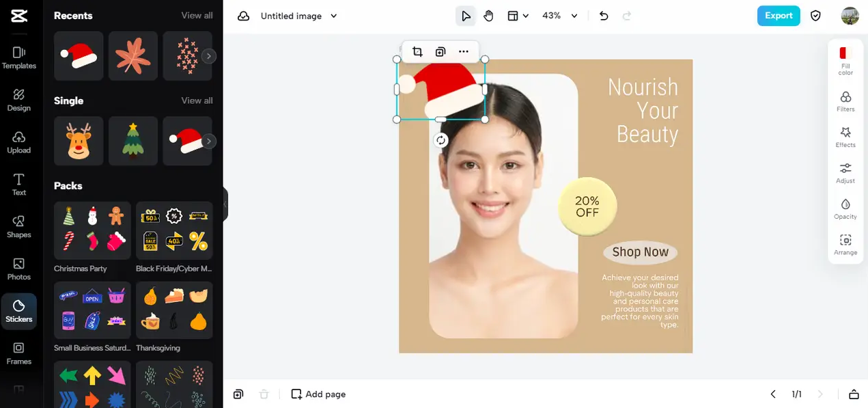Open the layout options dropdown

point(518,16)
